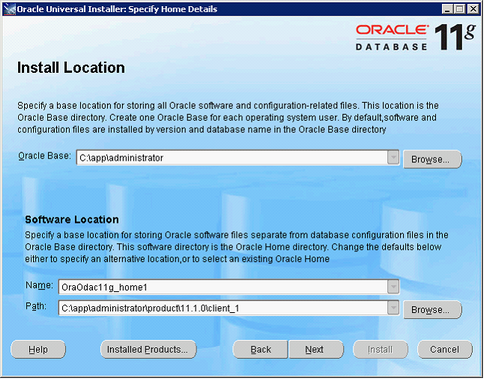Minimize the Oracle Universal Installer window
The height and width of the screenshot is (379, 484).
447,9
